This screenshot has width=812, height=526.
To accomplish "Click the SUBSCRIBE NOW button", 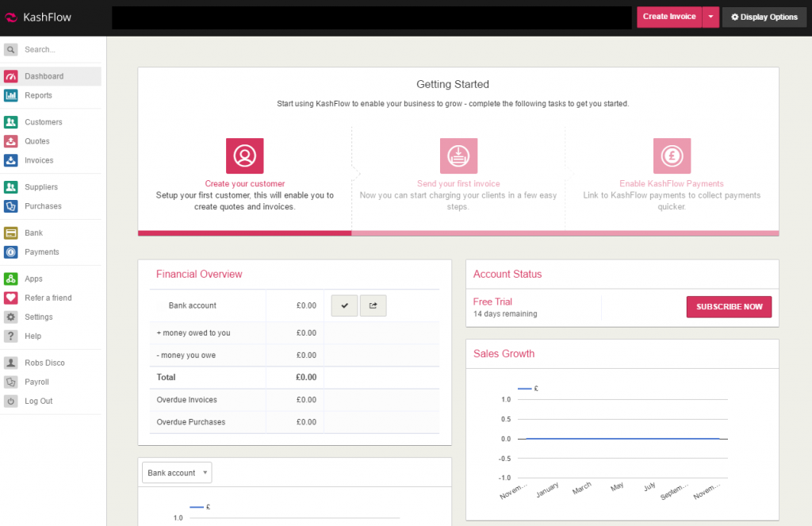I will coord(729,307).
